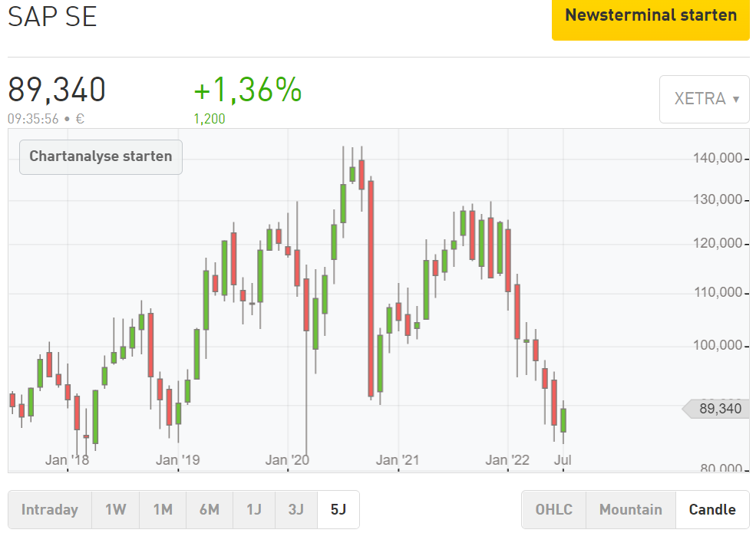756x533 pixels.
Task: Click the Jan '22 axis label
Action: click(507, 459)
